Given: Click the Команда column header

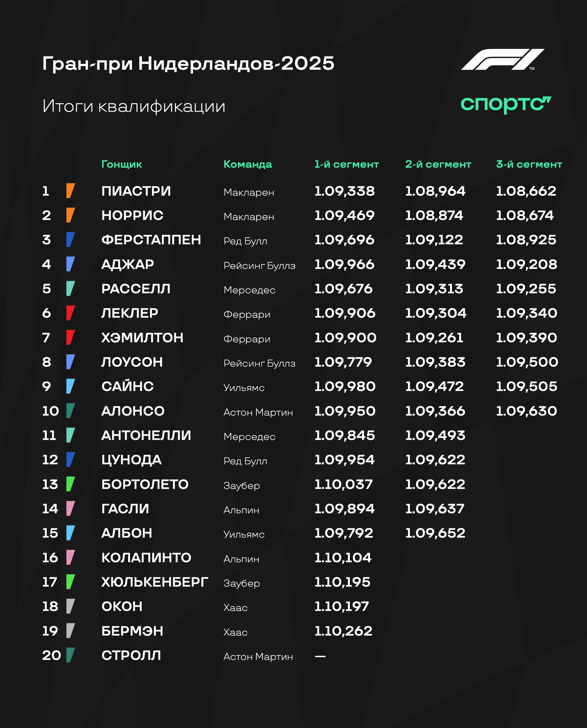Looking at the screenshot, I should [247, 164].
